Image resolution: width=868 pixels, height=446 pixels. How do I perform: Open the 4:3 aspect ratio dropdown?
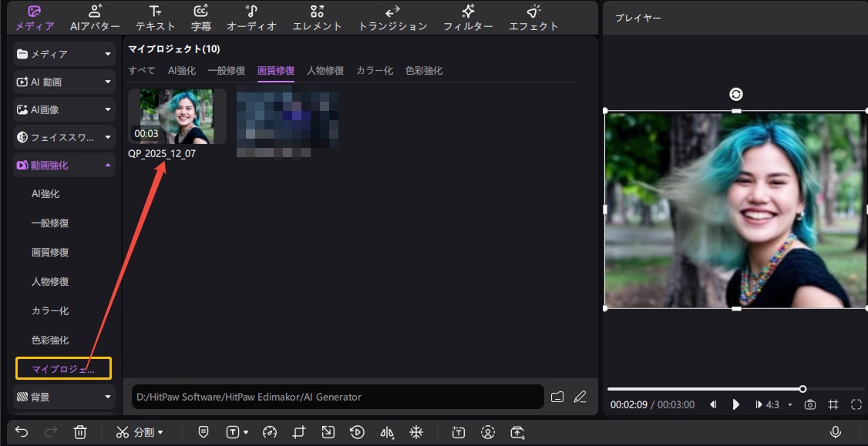[772, 404]
